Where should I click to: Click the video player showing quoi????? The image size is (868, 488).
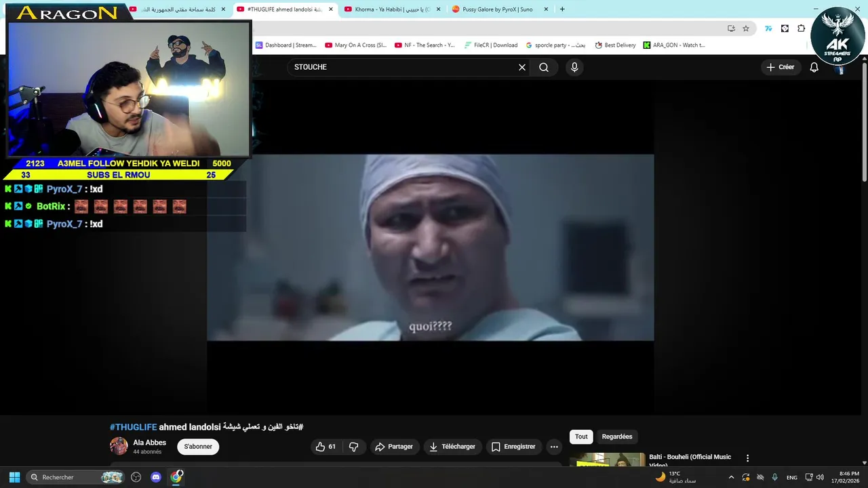pos(431,247)
